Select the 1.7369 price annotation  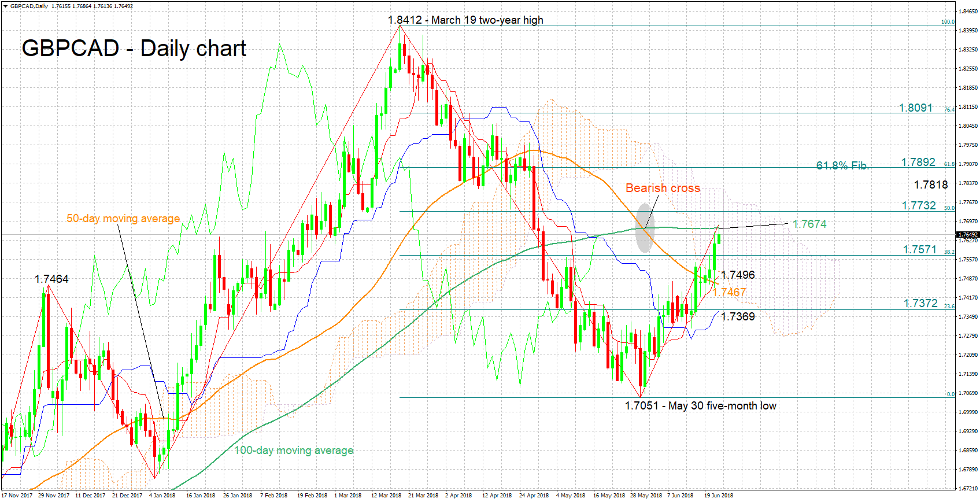[738, 317]
